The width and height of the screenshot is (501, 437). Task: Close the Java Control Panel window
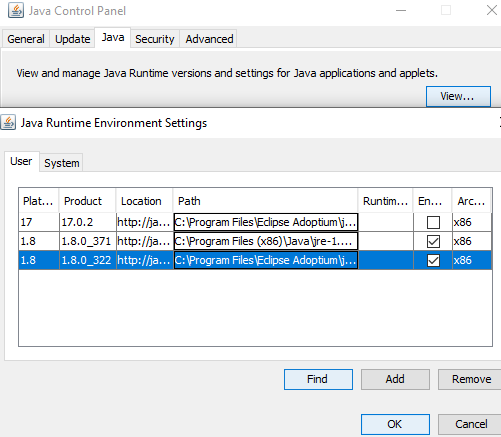click(491, 10)
